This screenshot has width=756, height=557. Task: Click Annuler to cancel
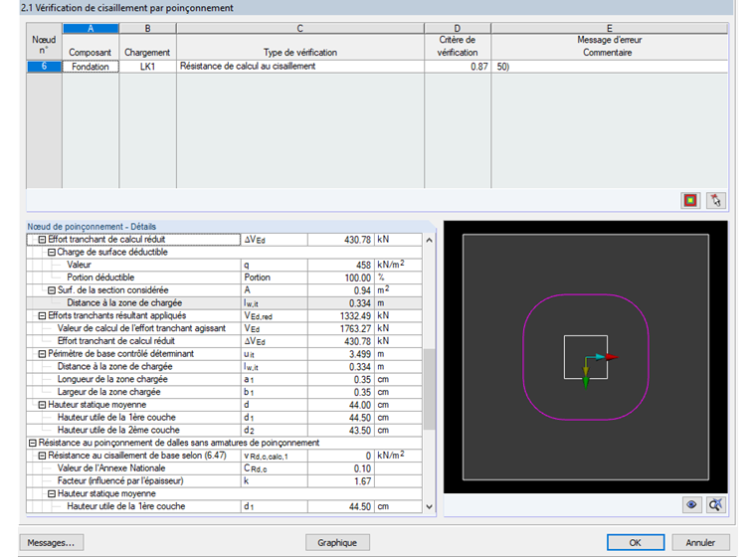coord(700,542)
